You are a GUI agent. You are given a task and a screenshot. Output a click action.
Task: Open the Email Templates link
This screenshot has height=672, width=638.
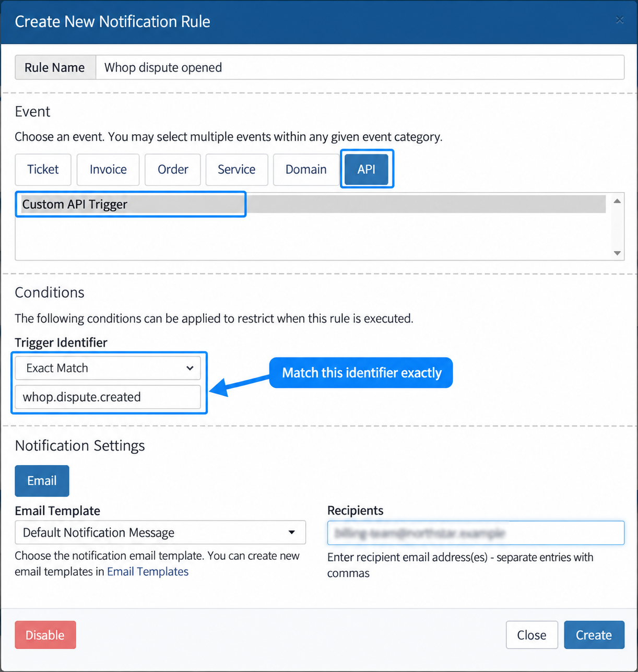148,572
